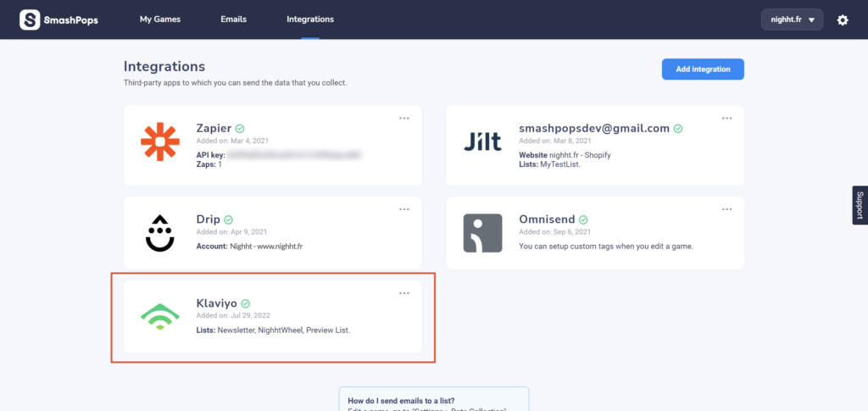Viewport: 868px width, 411px height.
Task: Click the Drip smiley logo
Action: pos(160,233)
